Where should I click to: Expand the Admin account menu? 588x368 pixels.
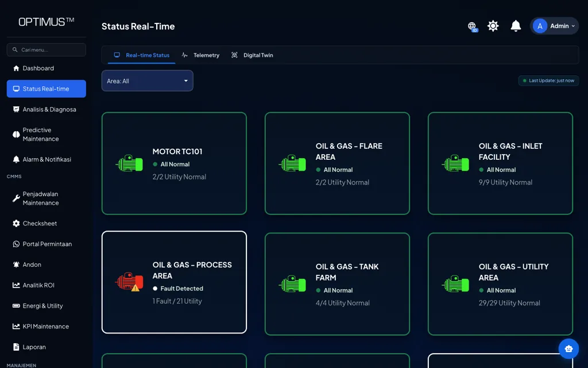(x=554, y=26)
